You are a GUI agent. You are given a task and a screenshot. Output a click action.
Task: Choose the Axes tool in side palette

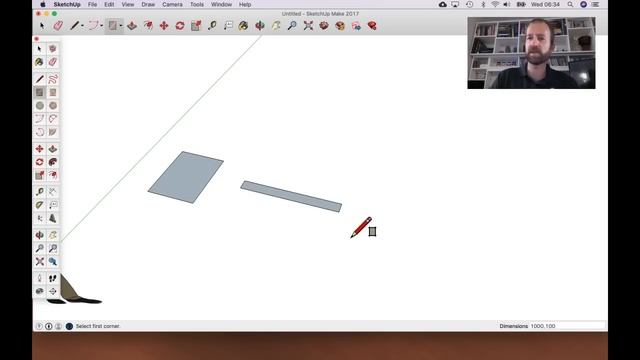40,218
